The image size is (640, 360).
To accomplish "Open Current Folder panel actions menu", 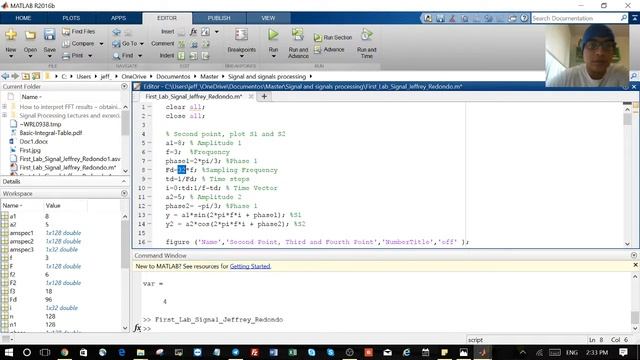I will 124,87.
